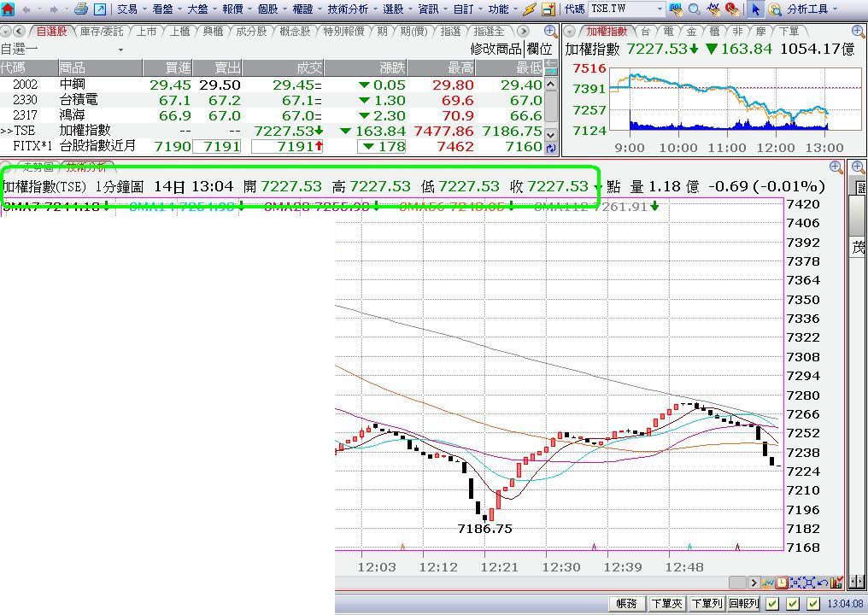The width and height of the screenshot is (868, 615).
Task: Click the blue pop-out window icon
Action: click(x=100, y=9)
